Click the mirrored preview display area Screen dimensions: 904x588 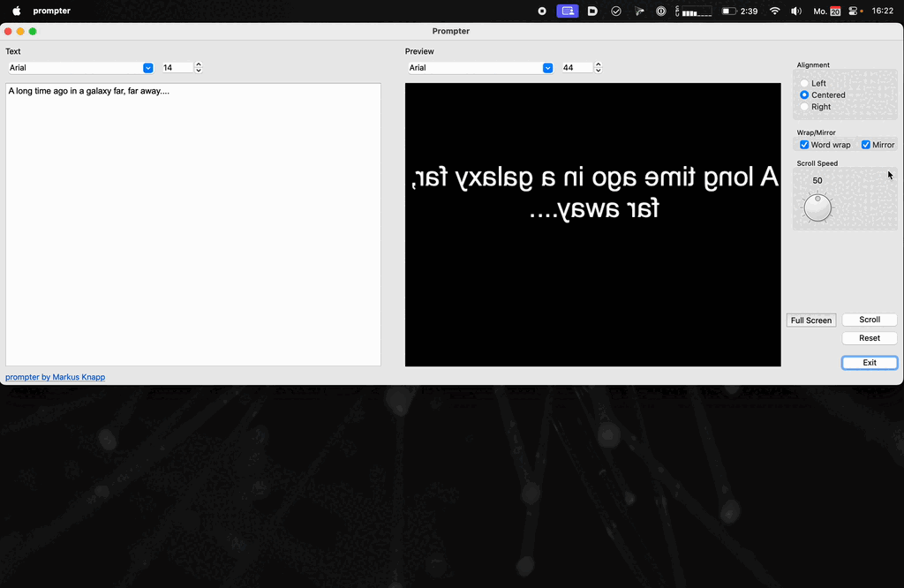[x=592, y=224]
